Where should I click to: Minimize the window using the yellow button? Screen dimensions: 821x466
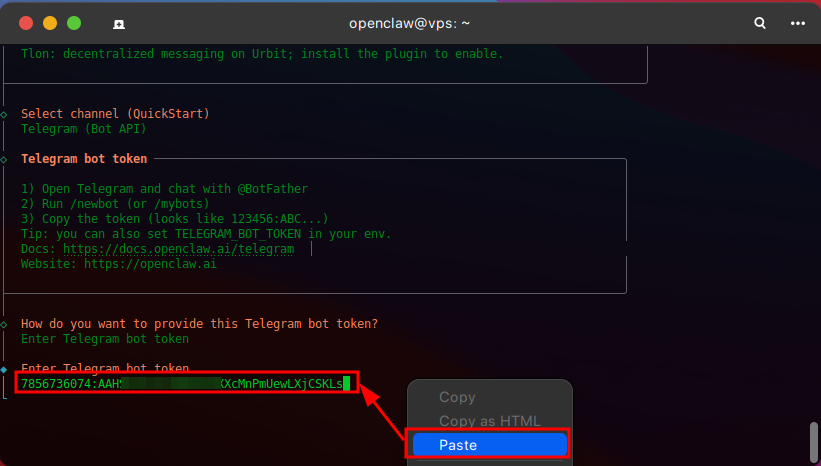tap(49, 23)
